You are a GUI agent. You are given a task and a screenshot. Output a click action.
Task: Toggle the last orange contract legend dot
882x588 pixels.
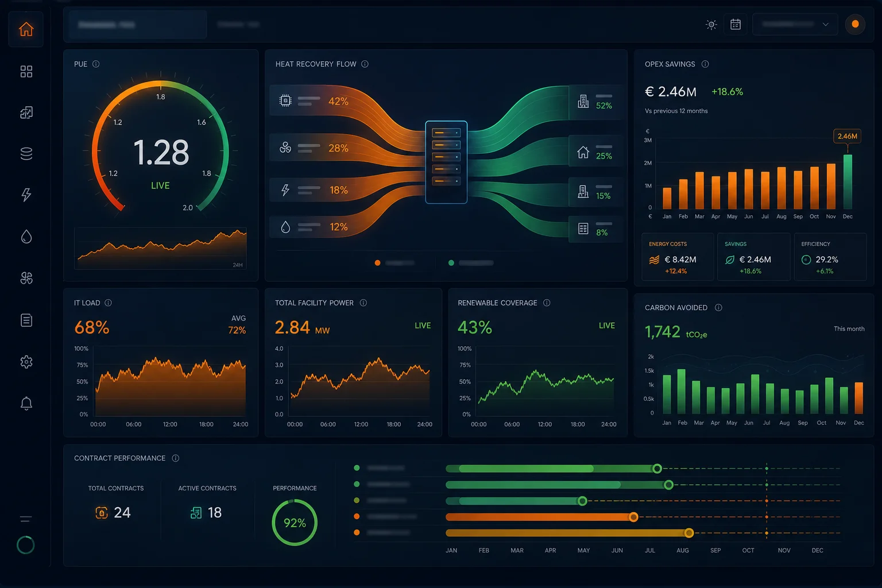point(357,532)
